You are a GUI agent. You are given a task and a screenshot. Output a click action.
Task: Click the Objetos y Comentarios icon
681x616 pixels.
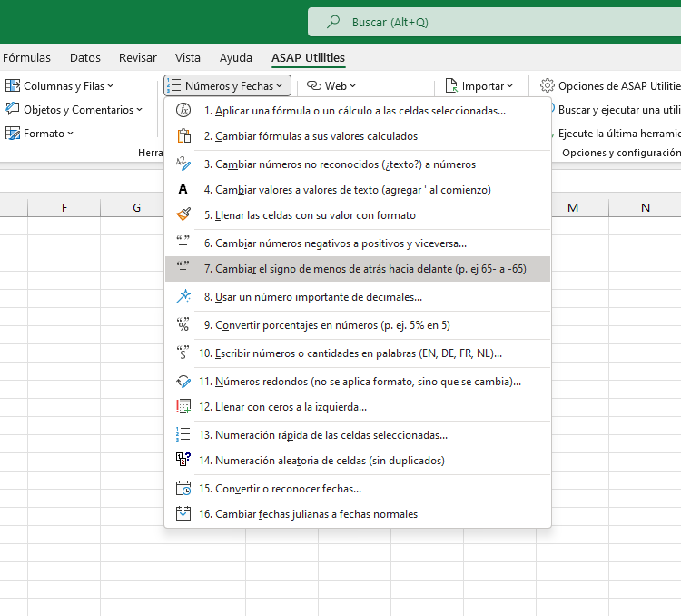tap(13, 109)
